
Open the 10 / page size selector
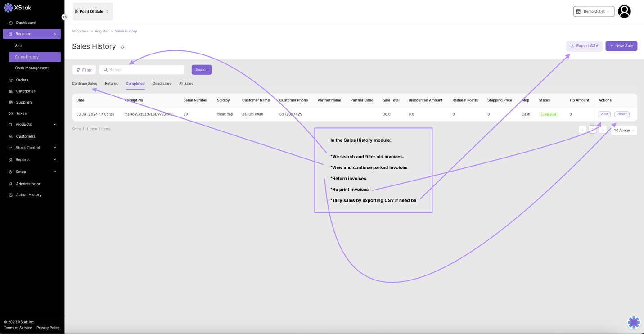pos(624,131)
